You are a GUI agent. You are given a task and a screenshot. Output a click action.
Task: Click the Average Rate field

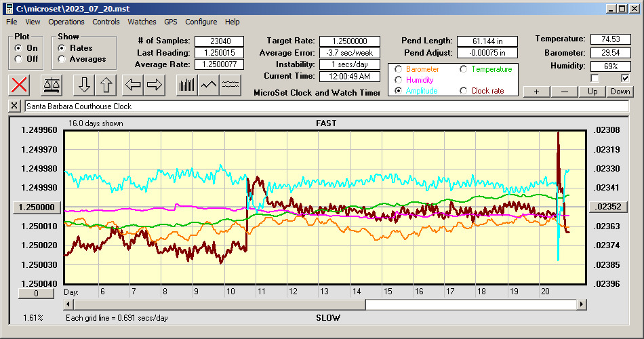[220, 64]
